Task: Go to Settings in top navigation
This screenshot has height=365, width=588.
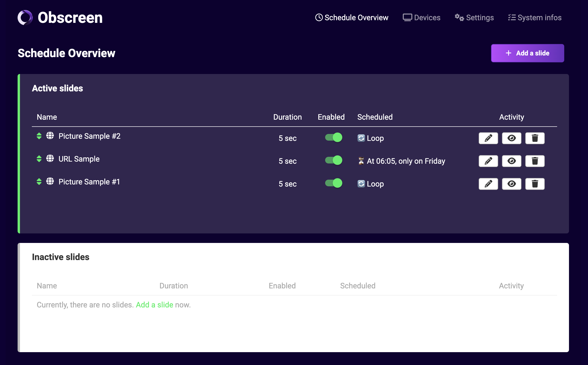Action: [474, 18]
